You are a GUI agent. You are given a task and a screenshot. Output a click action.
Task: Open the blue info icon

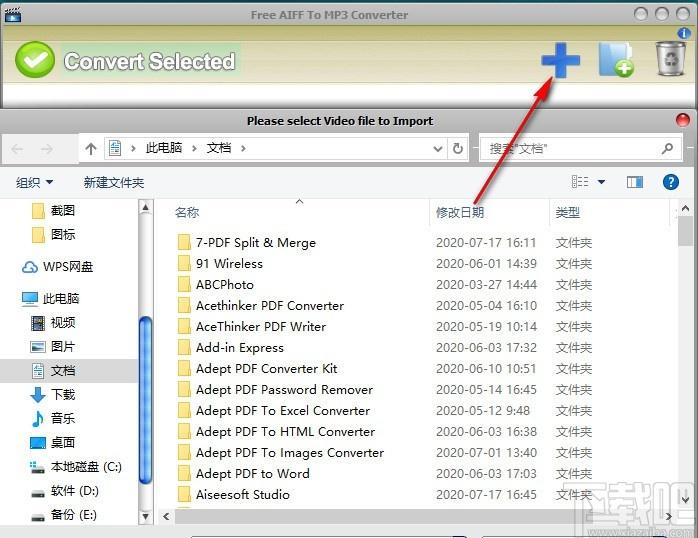point(684,33)
